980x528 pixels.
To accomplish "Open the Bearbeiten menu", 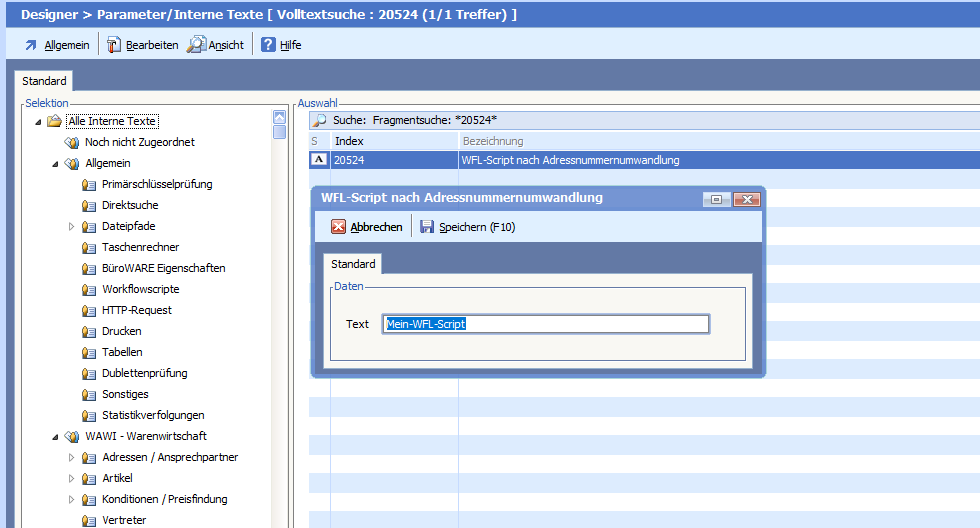I will [152, 45].
